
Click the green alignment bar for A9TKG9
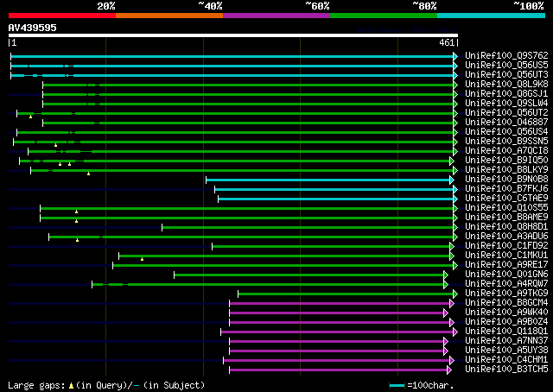pos(346,294)
